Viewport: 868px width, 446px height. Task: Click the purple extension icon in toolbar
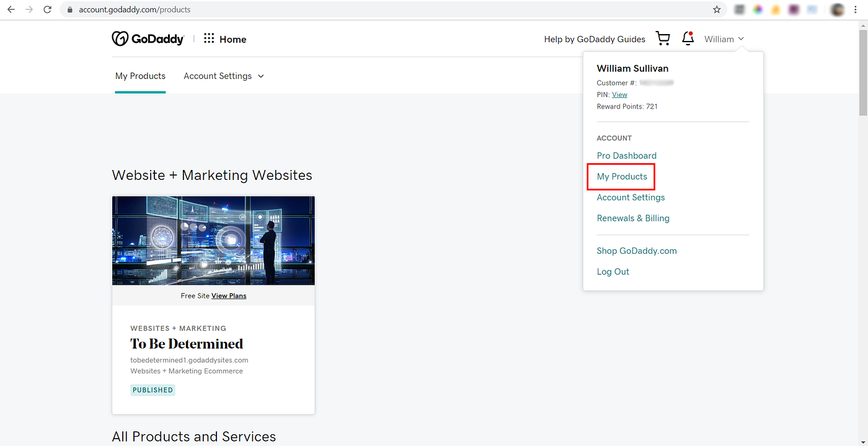point(794,9)
